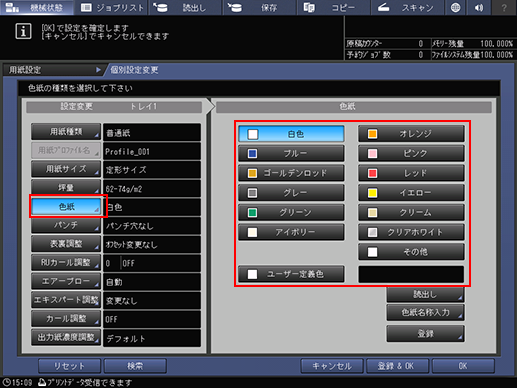This screenshot has width=517, height=388.
Task: Select グリーン green paper color
Action: click(291, 212)
